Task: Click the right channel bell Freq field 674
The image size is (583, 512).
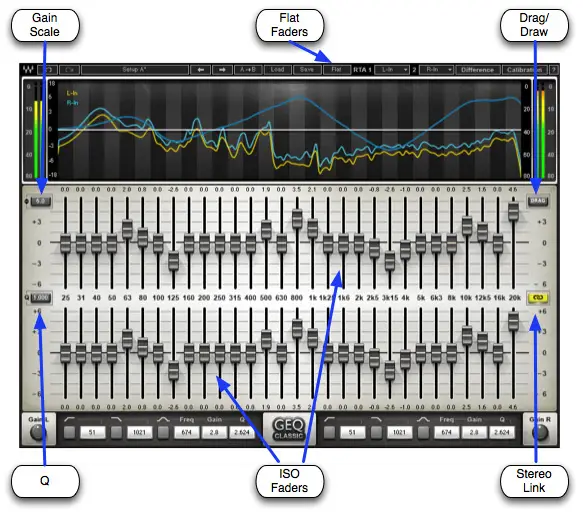Action: click(446, 432)
